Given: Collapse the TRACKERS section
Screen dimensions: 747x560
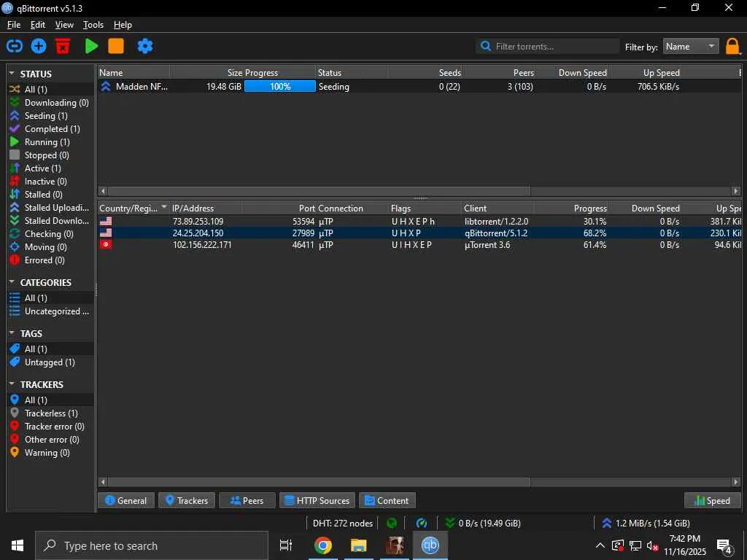Looking at the screenshot, I should point(12,384).
